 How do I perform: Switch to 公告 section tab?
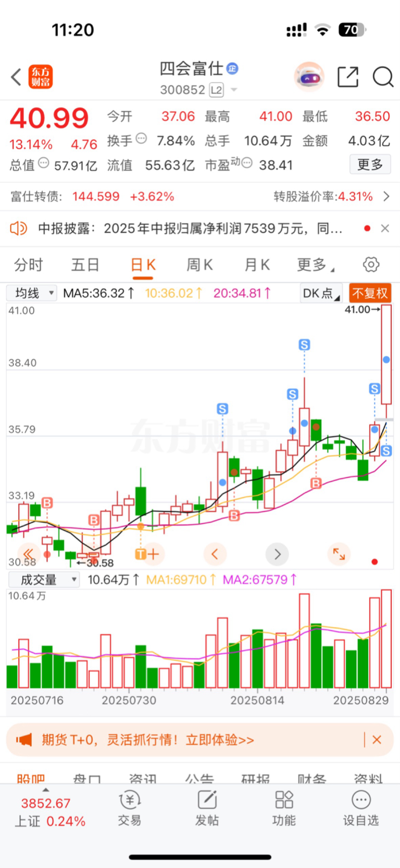click(199, 779)
